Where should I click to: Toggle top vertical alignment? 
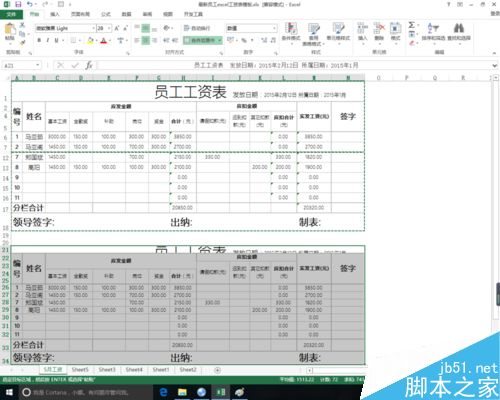click(137, 28)
